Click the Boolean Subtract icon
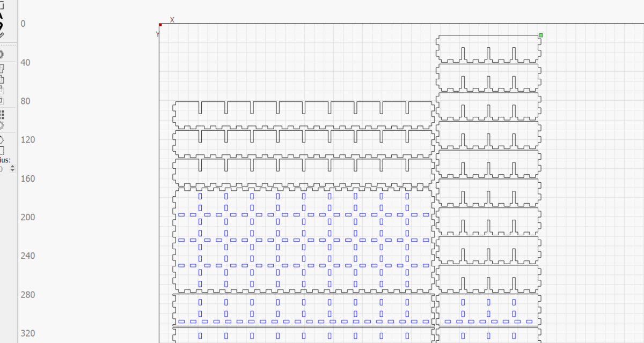The image size is (644, 343). pos(1,90)
